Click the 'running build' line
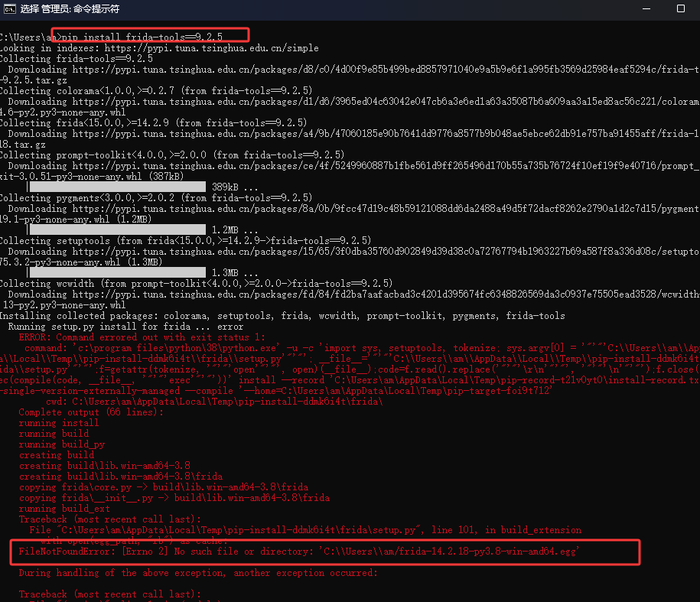 54,434
